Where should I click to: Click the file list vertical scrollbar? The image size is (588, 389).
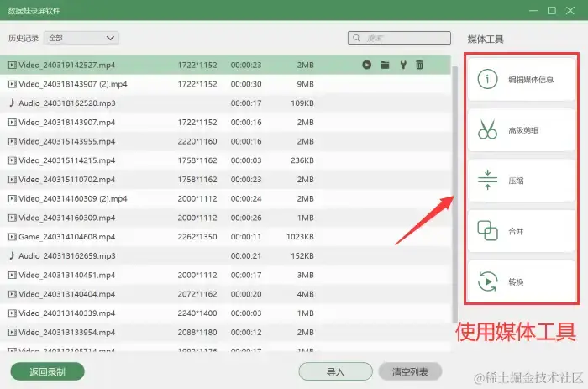coord(455,193)
